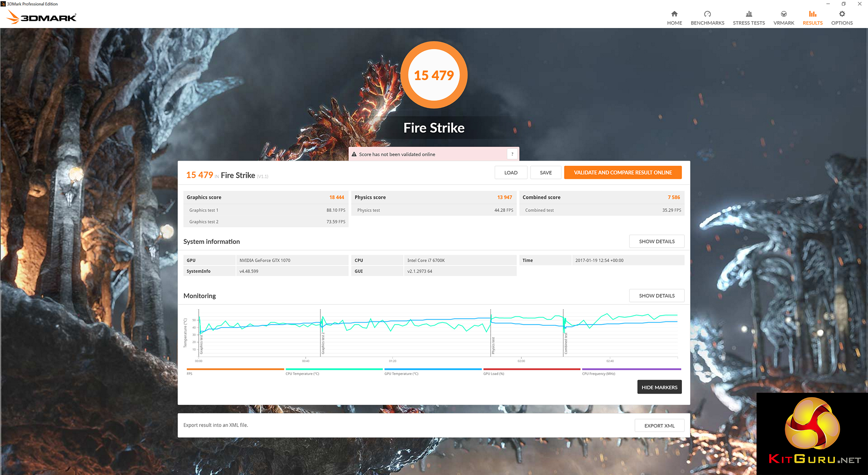Click the Export XML button
868x475 pixels.
click(x=659, y=426)
